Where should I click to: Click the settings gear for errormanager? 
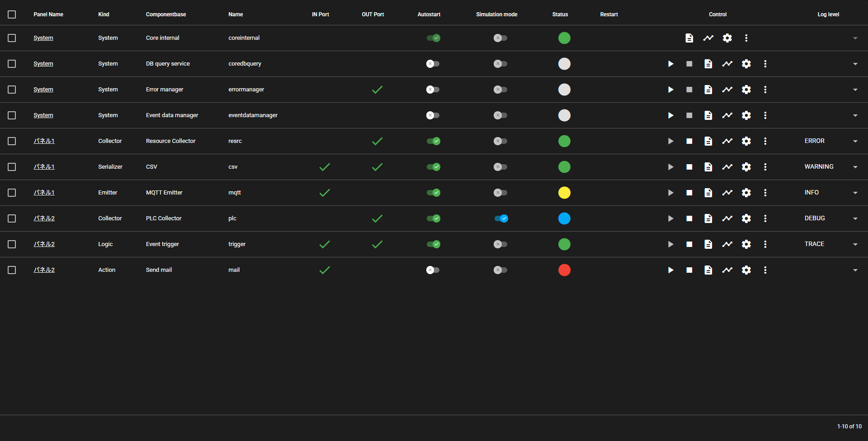coord(746,90)
